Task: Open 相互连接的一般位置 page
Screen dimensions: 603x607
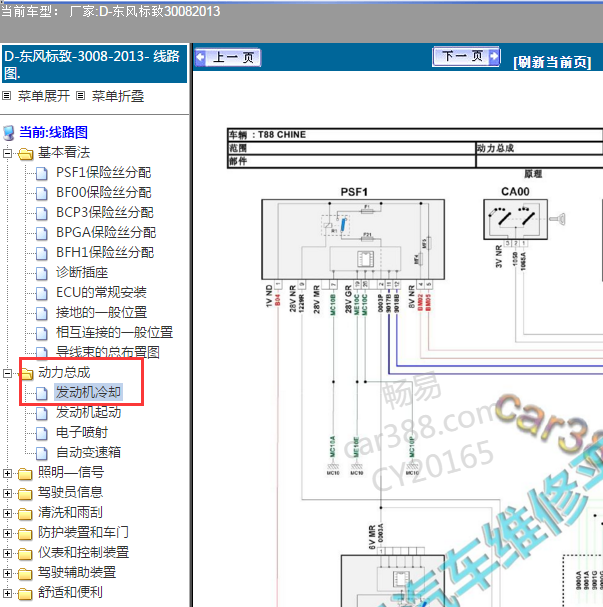Action: [x=114, y=333]
